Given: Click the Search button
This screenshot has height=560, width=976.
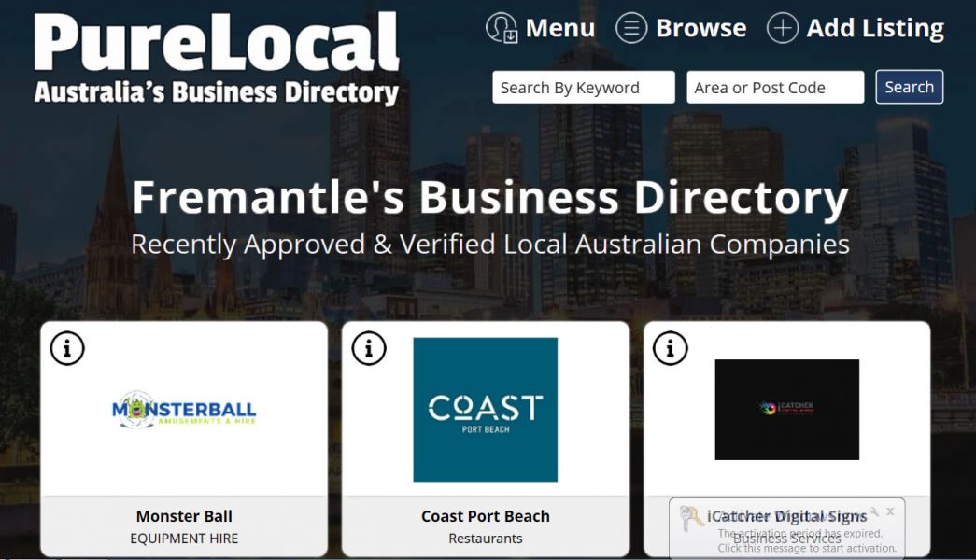Looking at the screenshot, I should point(910,87).
